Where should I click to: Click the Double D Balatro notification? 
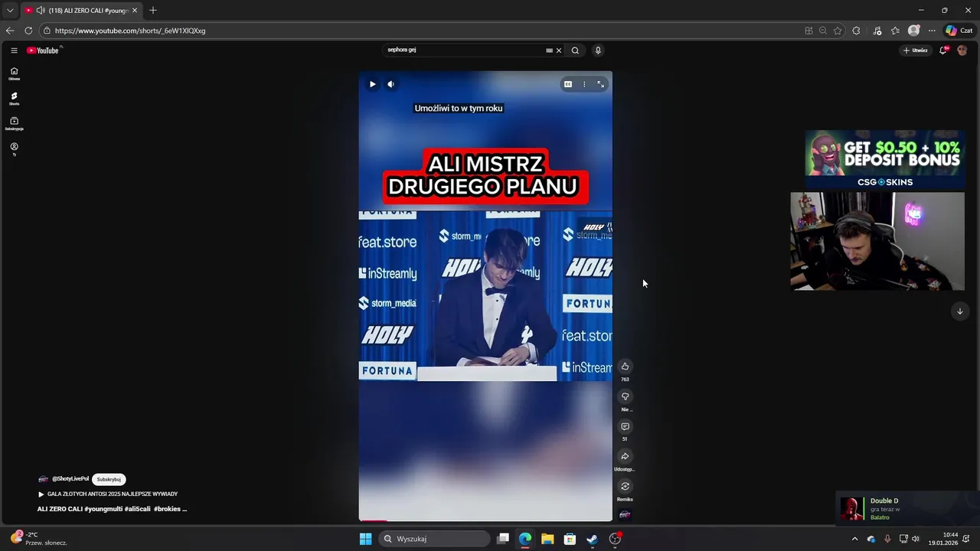(907, 508)
